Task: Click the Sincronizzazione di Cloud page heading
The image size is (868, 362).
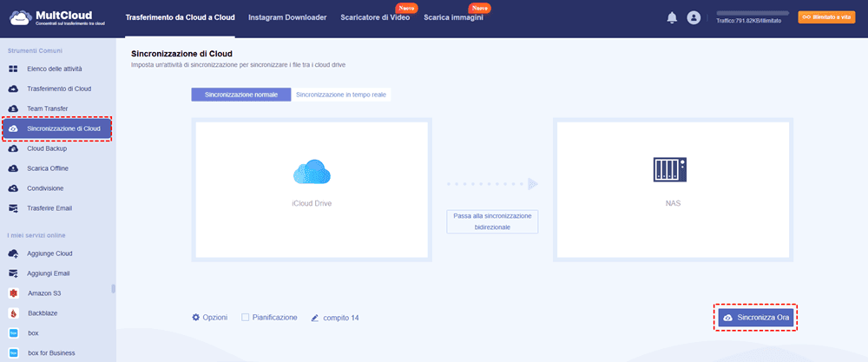Action: click(x=181, y=54)
